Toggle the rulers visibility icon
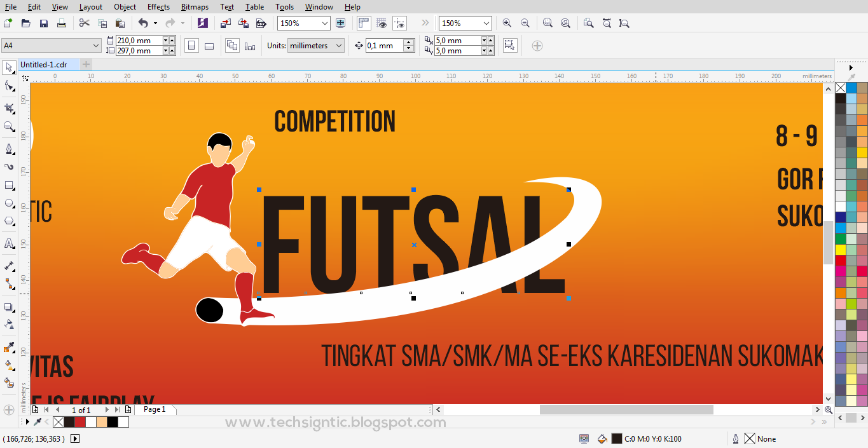Image resolution: width=868 pixels, height=448 pixels. pyautogui.click(x=364, y=23)
